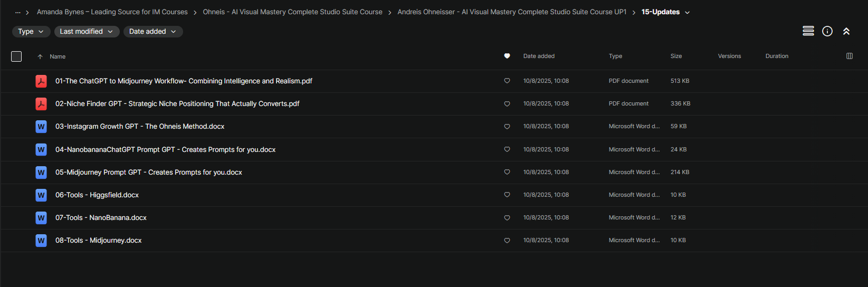Go to Amanda Bynes breadcrumb folder

pos(112,12)
